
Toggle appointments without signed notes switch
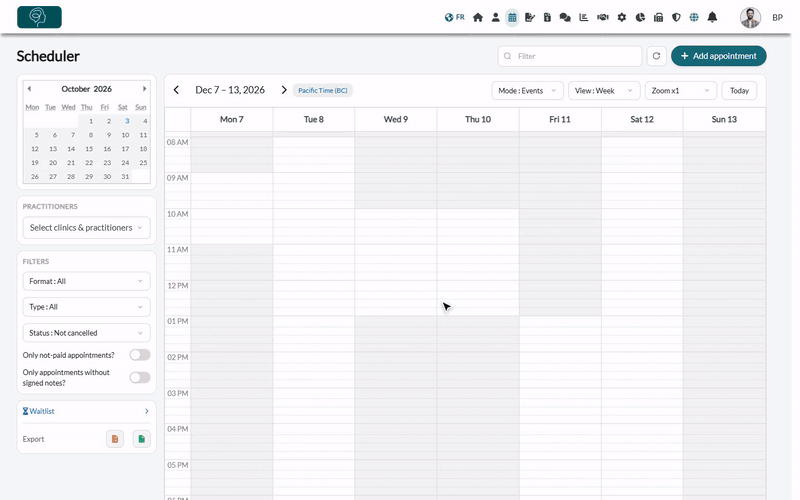[x=139, y=378]
